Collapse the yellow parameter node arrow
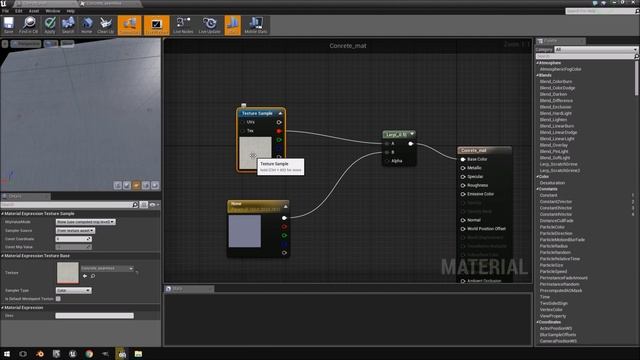This screenshot has height=360, width=640. click(x=286, y=207)
